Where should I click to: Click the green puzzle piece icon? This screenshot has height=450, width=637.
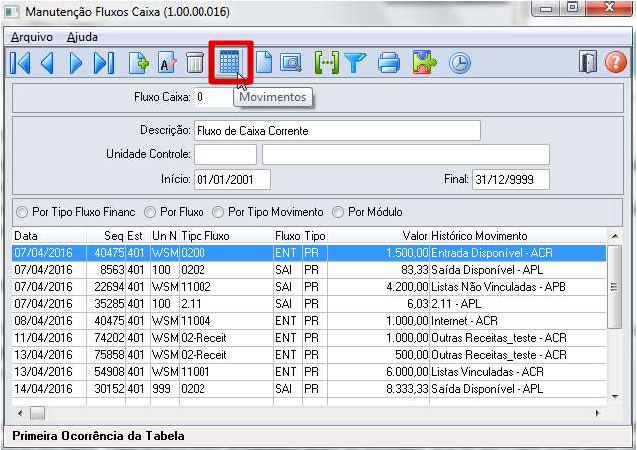click(424, 63)
